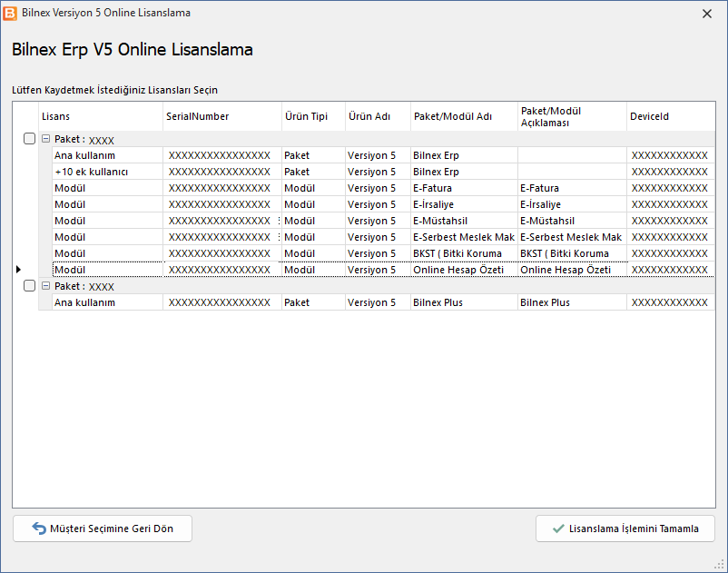Click the Ürün Adı column header

(378, 116)
